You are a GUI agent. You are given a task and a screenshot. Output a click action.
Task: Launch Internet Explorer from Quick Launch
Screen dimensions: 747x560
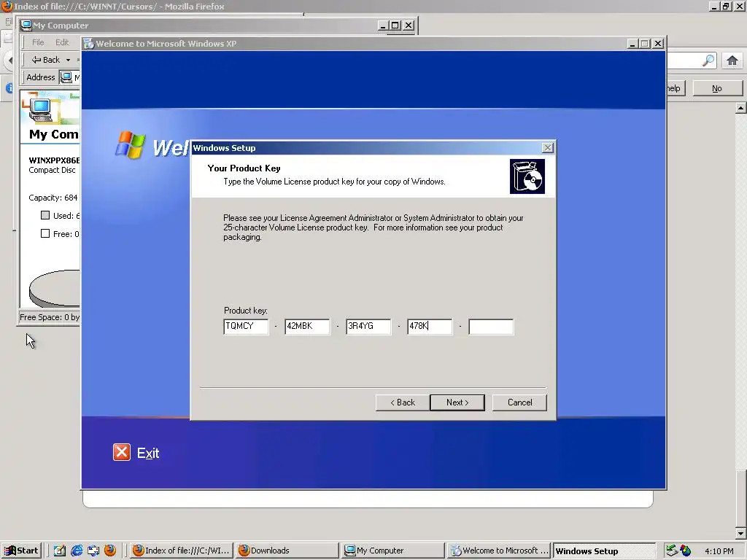(77, 551)
